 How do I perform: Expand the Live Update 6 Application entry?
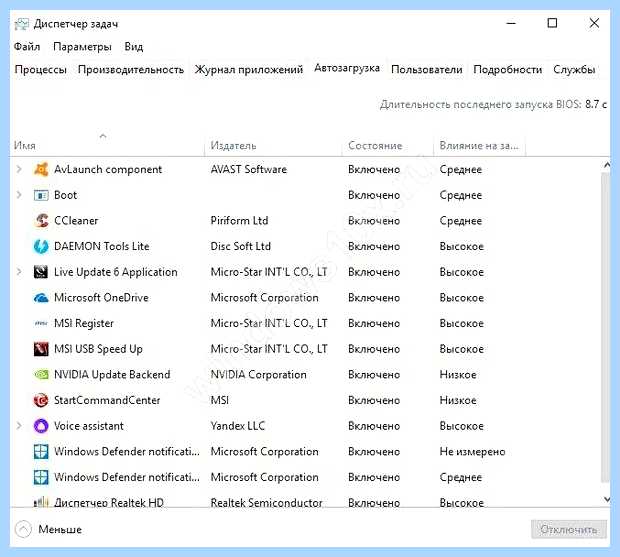click(x=19, y=272)
